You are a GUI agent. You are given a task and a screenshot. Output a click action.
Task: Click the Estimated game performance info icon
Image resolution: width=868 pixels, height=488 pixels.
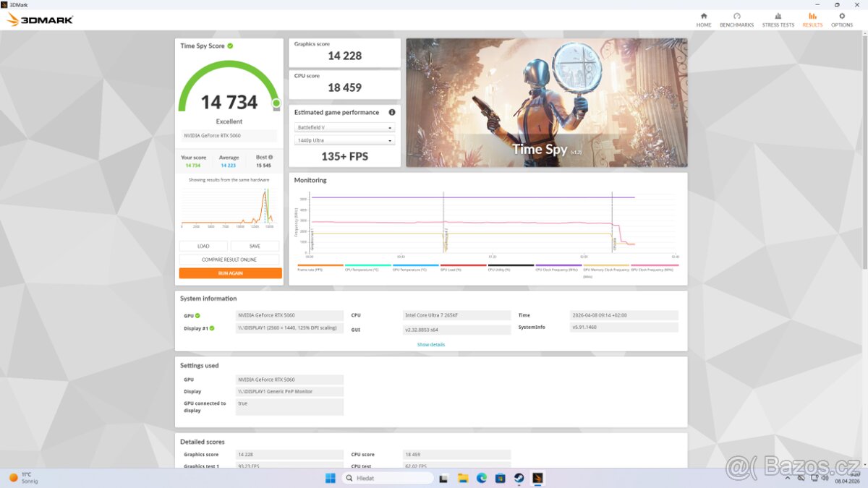point(391,112)
